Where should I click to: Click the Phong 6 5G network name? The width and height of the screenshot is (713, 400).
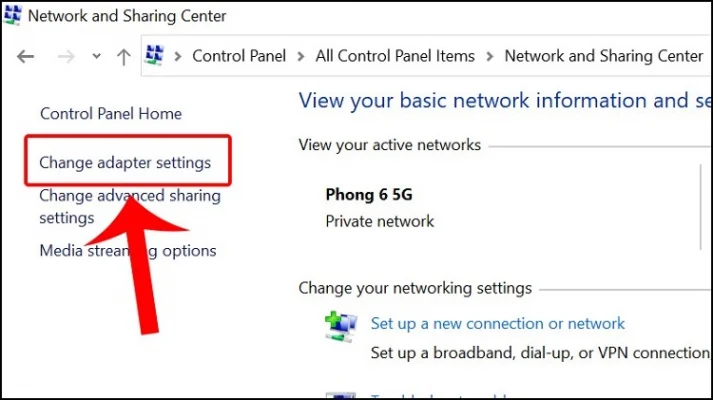[369, 195]
